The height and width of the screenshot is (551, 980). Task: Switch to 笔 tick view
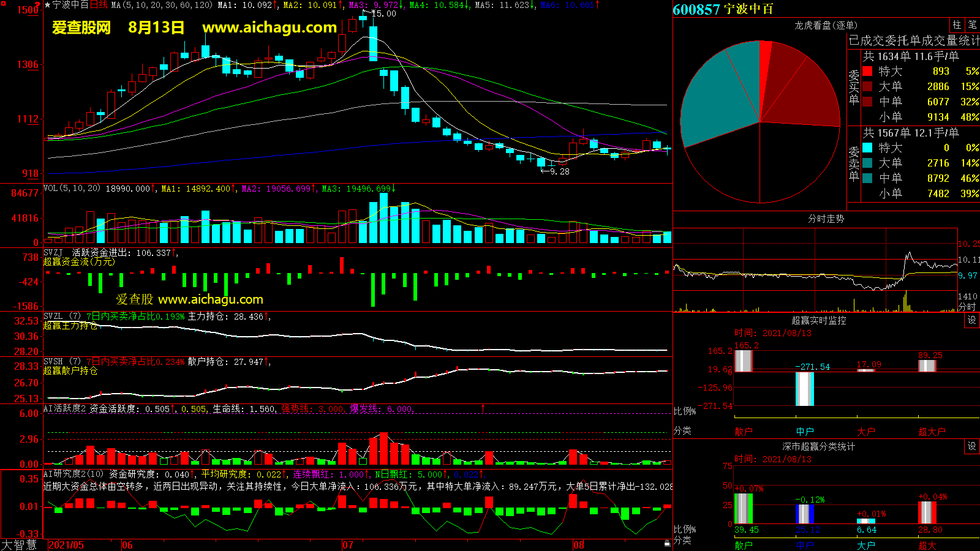[x=972, y=25]
